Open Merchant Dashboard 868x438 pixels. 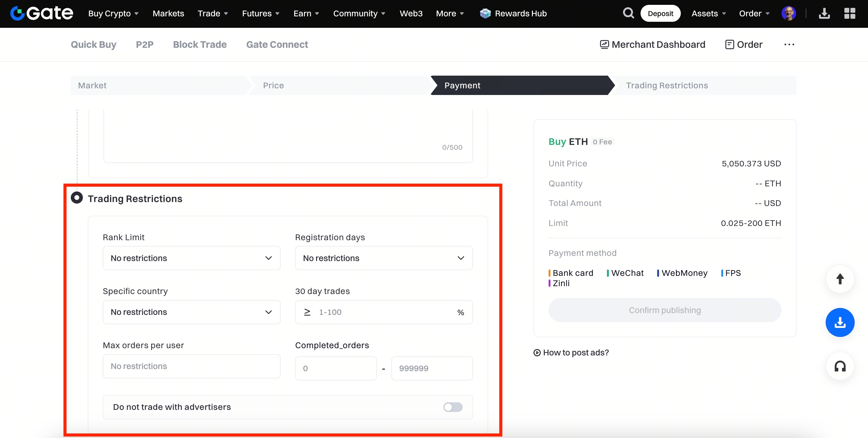[652, 44]
